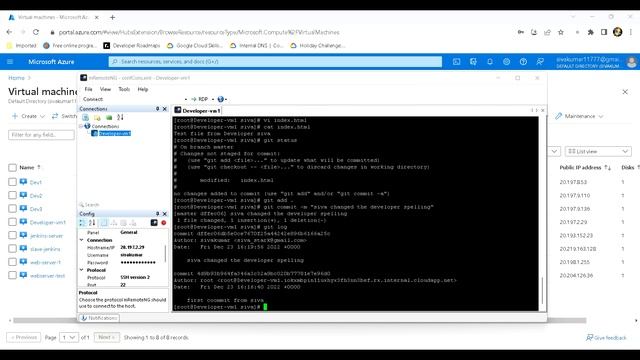
Task: Click the terminal vertical scrollbar
Action: pos(542,290)
